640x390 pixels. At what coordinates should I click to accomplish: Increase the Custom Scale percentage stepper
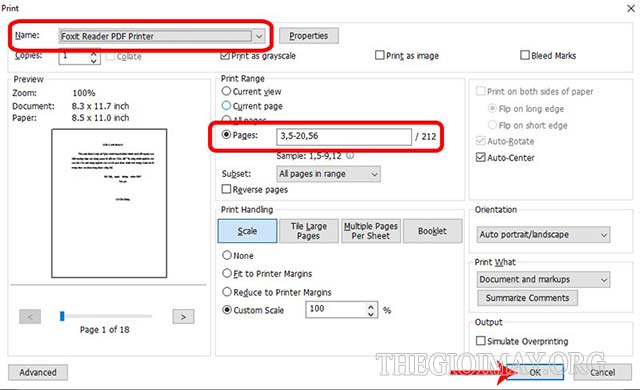371,306
